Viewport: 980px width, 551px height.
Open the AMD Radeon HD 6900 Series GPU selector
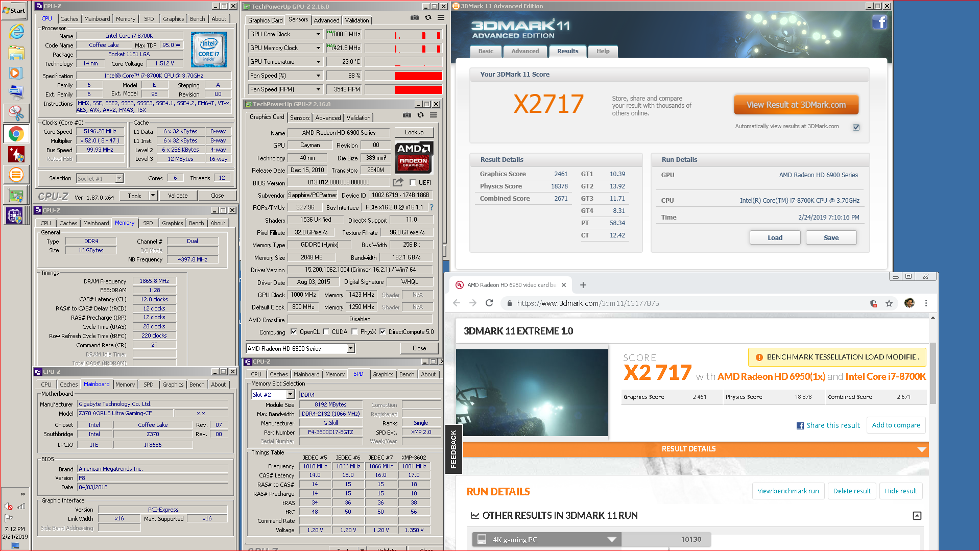tap(301, 348)
